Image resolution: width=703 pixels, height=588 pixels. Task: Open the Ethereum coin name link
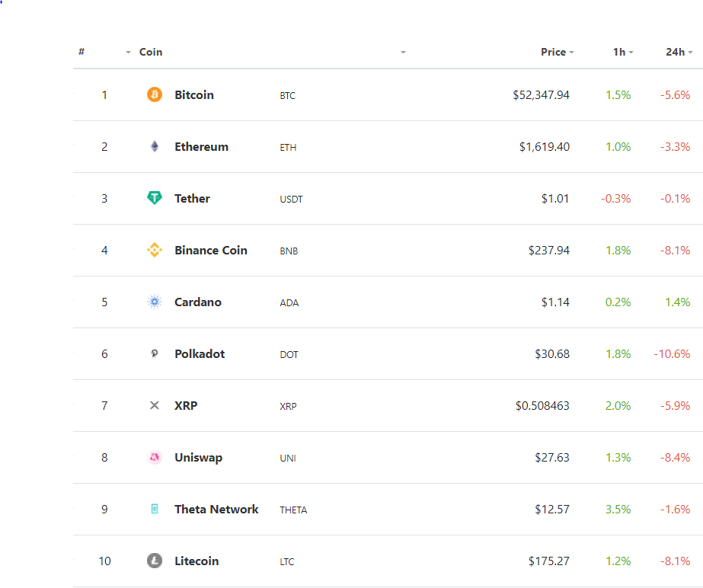tap(201, 147)
